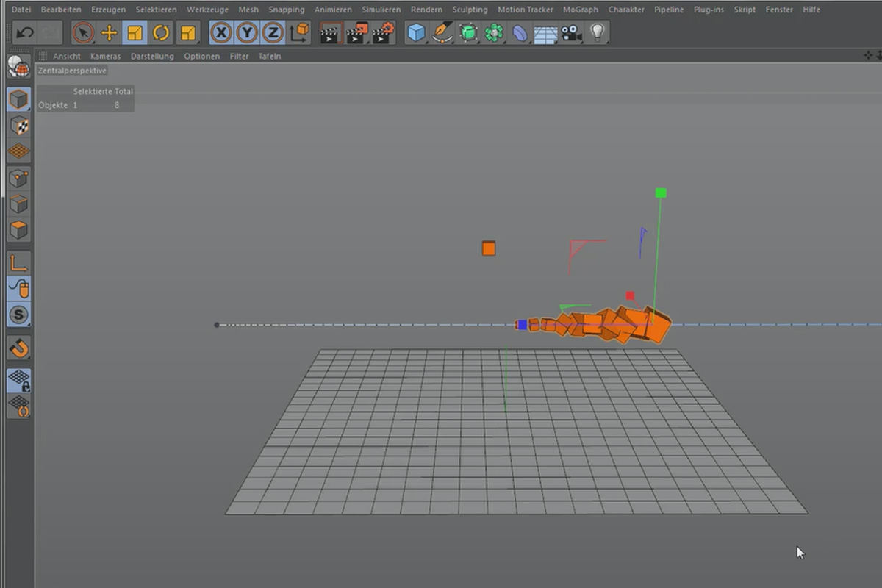Image resolution: width=882 pixels, height=588 pixels.
Task: Open the Simulieren menu
Action: point(381,10)
